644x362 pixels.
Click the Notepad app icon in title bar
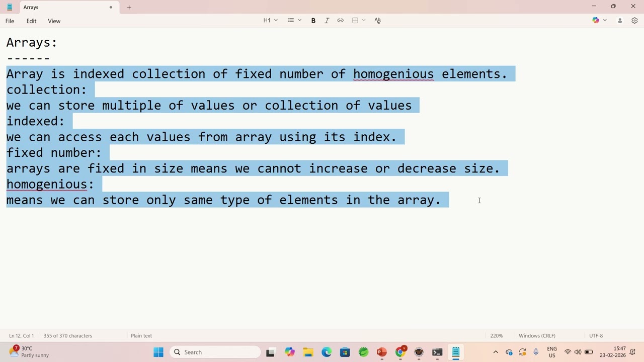click(9, 7)
